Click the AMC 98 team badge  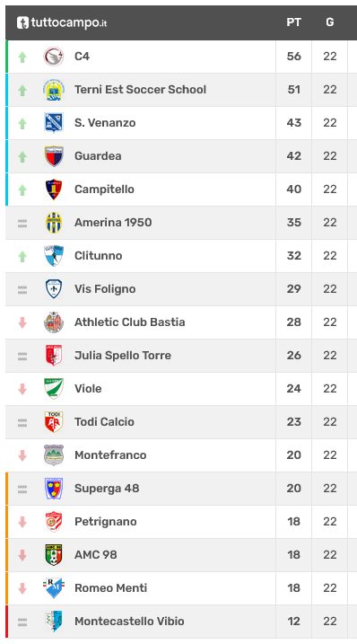click(54, 555)
